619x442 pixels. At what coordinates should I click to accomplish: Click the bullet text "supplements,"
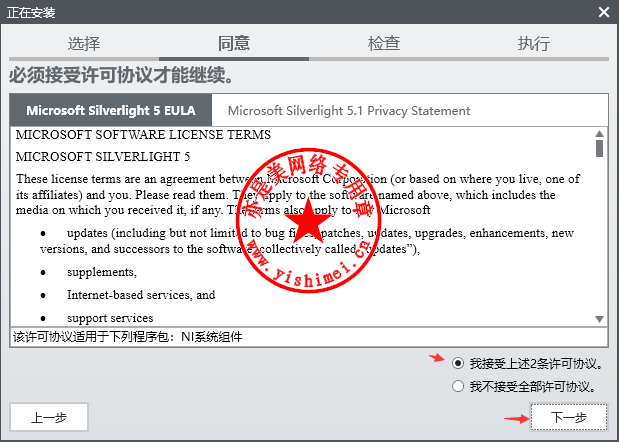coord(102,272)
